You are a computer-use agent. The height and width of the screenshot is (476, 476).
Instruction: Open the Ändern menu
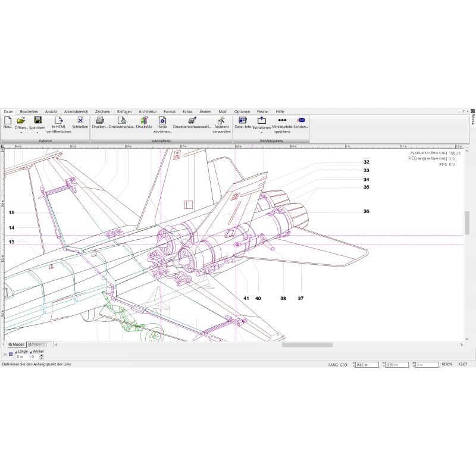pos(205,111)
